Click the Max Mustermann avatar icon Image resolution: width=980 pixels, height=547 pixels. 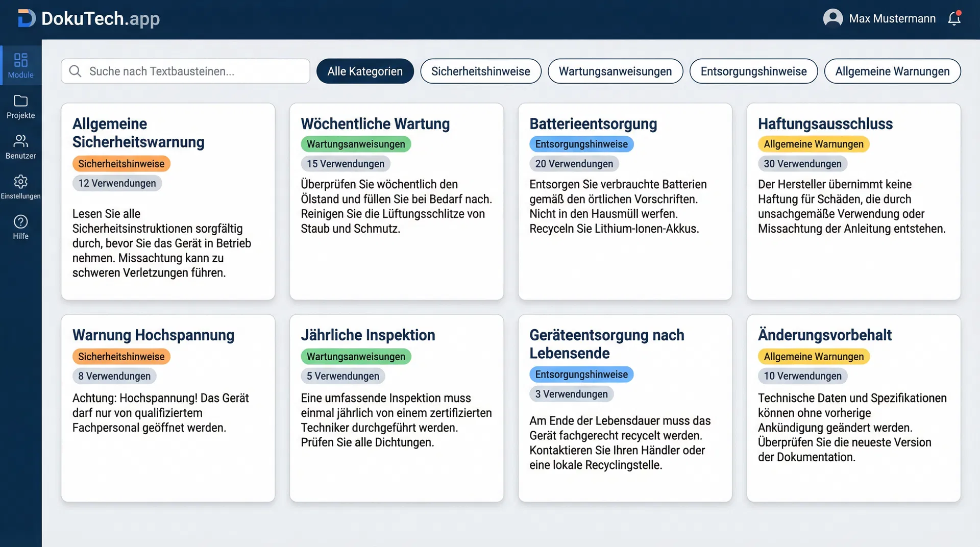tap(832, 18)
